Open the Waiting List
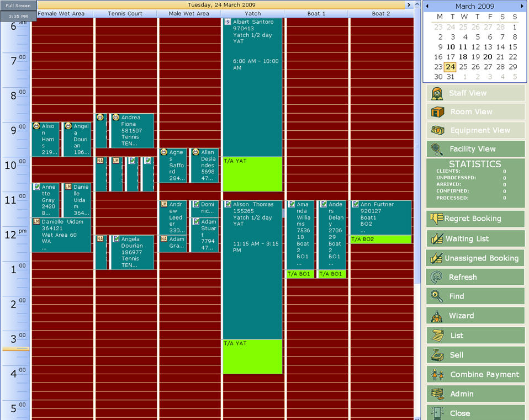Viewport: 529px width, 420px height. 475,239
